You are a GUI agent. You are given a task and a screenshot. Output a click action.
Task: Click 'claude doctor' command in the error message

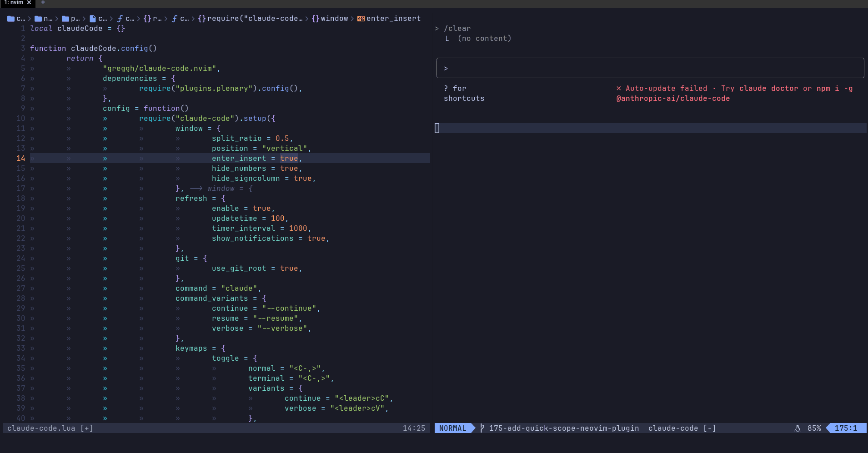[769, 89]
